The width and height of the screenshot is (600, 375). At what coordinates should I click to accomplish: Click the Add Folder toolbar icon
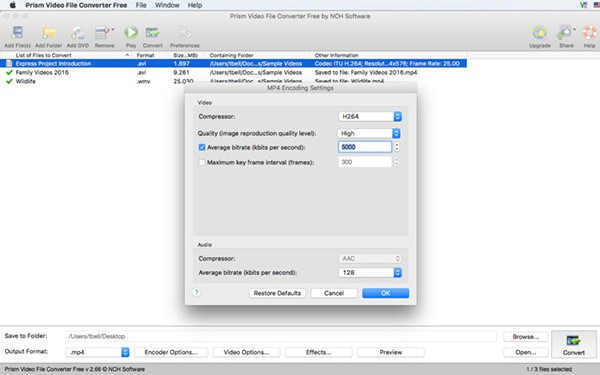[48, 37]
